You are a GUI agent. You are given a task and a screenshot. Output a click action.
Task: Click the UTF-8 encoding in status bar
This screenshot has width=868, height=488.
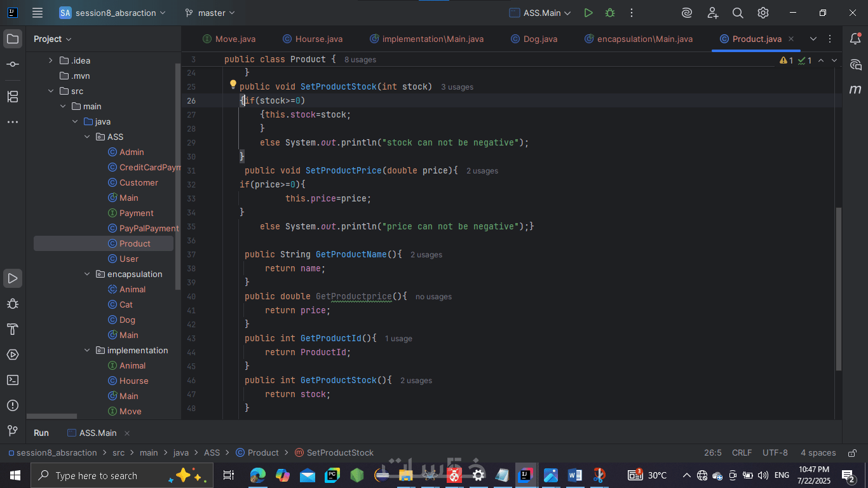click(x=775, y=453)
